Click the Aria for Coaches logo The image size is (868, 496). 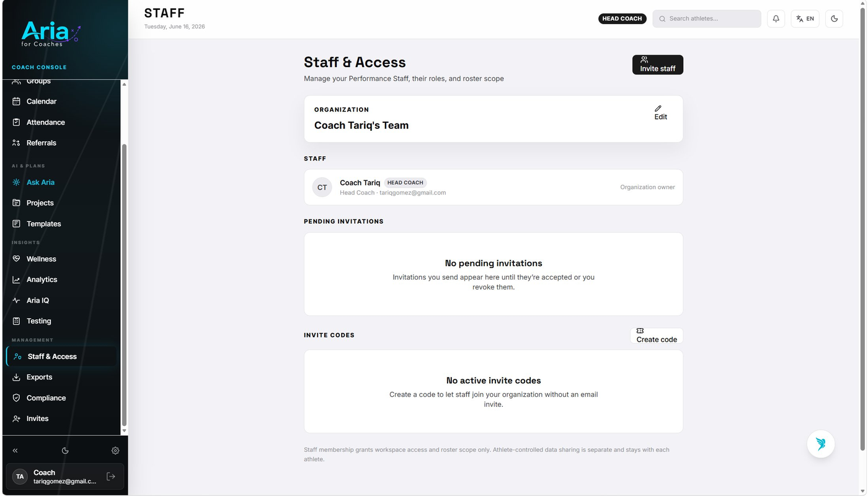coord(51,34)
